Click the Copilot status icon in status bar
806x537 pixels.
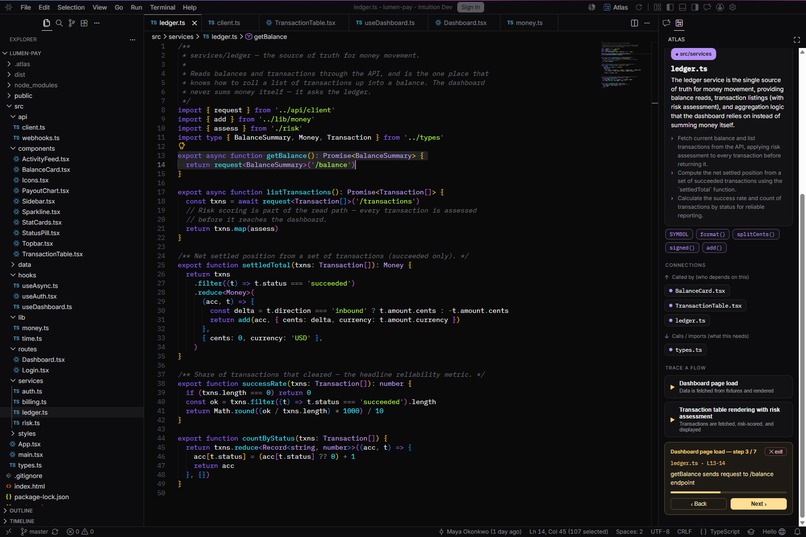point(751,531)
